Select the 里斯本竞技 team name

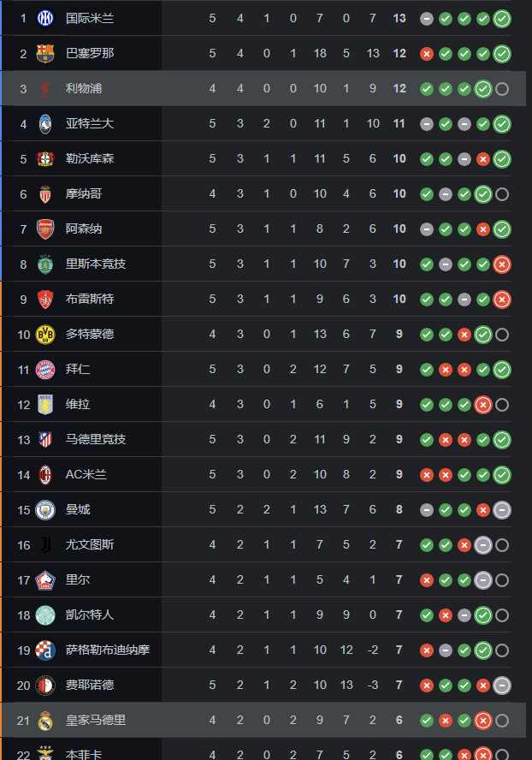point(95,264)
